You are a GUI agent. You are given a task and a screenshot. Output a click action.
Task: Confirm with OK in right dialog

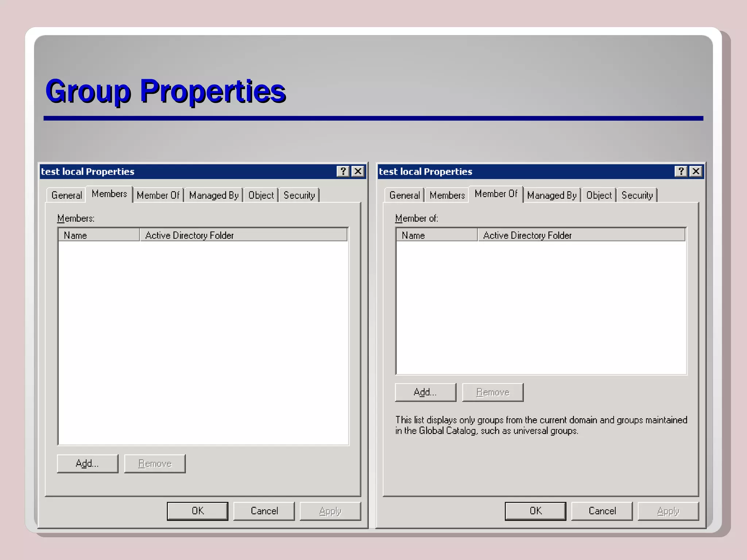click(x=535, y=511)
